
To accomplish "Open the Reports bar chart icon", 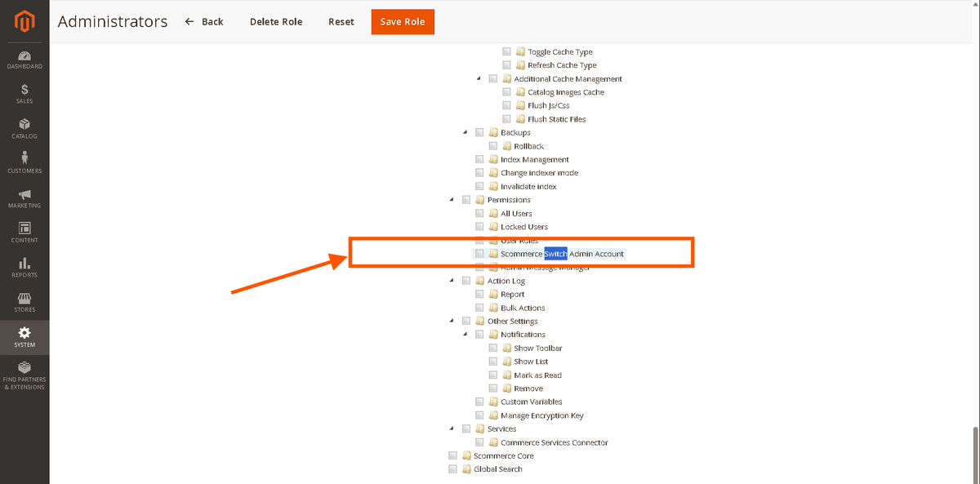I will 24,264.
